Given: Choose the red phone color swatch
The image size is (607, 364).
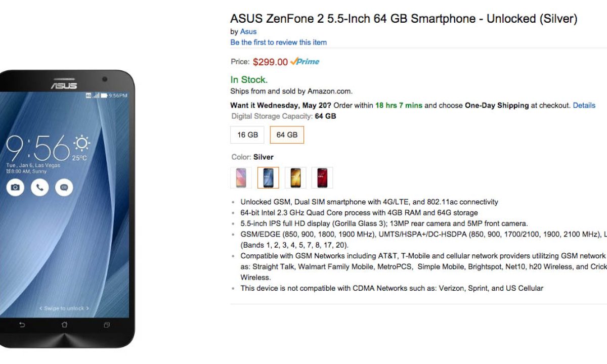Looking at the screenshot, I should tap(322, 177).
